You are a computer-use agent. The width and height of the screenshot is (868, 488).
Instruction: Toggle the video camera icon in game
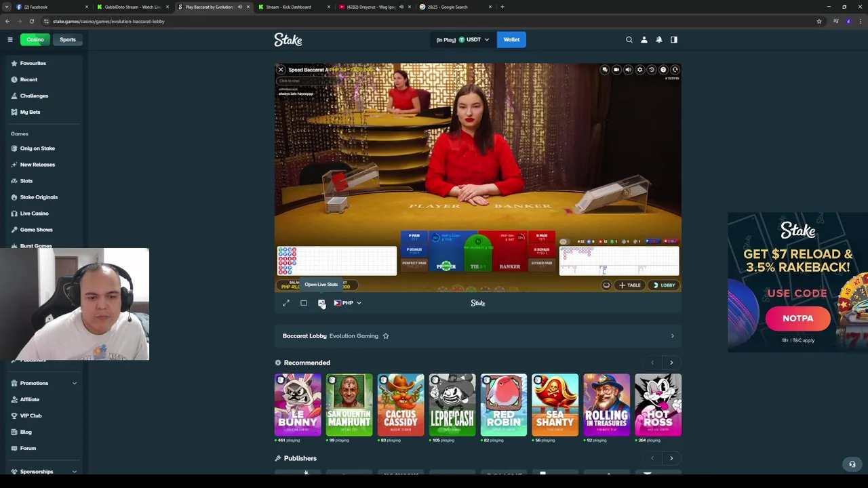click(616, 70)
